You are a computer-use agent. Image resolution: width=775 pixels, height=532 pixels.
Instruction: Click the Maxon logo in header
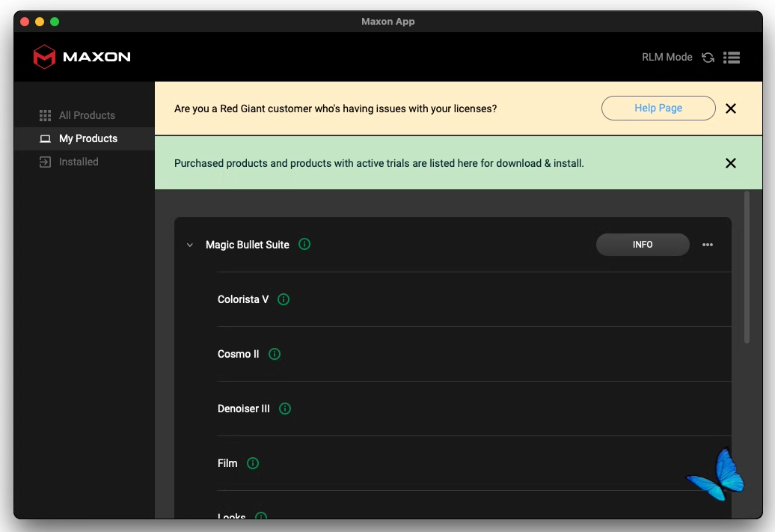click(82, 57)
